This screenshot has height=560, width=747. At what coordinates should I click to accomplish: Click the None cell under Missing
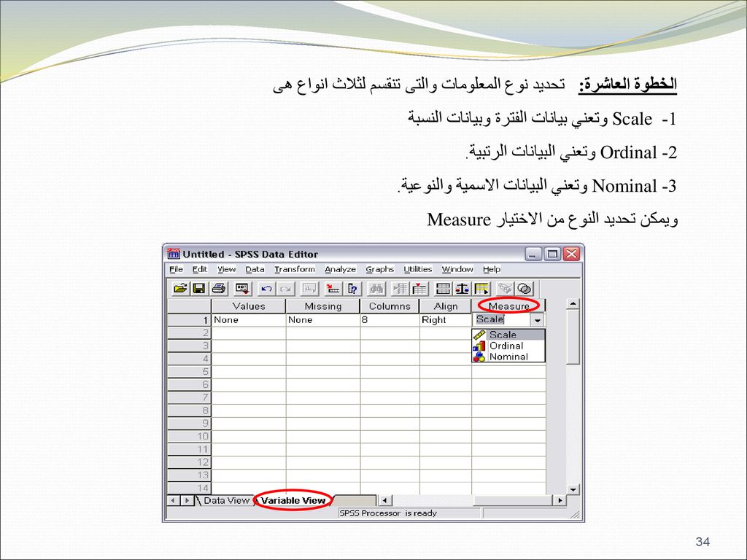pyautogui.click(x=323, y=320)
